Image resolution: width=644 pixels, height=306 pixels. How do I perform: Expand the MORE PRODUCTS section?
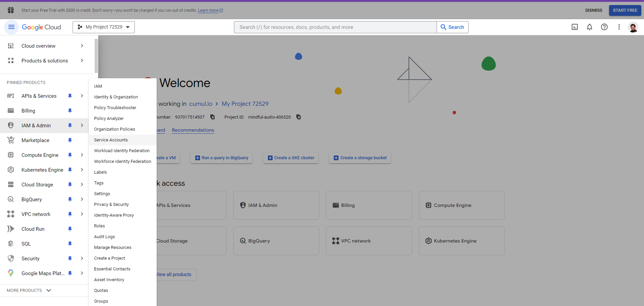coord(29,290)
